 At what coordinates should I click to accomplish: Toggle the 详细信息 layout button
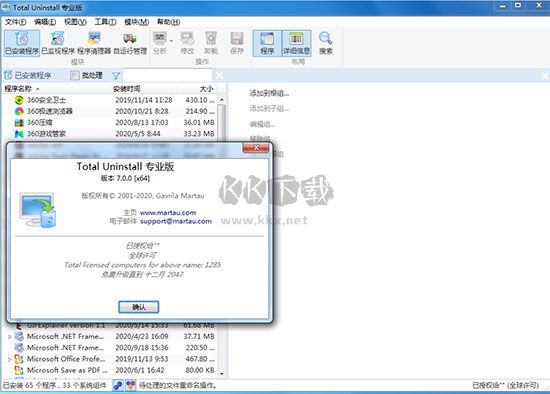296,43
